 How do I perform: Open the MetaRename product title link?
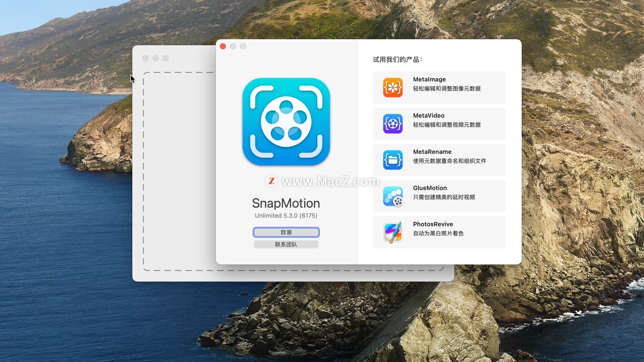(432, 152)
